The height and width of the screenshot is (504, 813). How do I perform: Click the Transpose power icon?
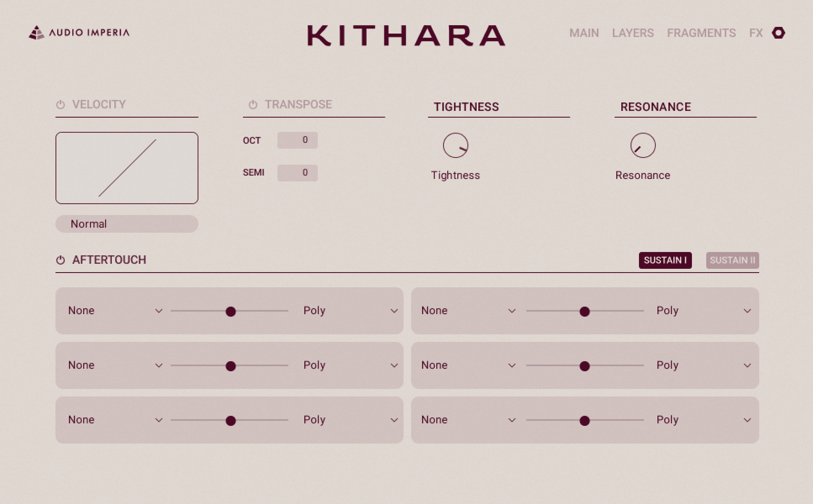(x=253, y=105)
